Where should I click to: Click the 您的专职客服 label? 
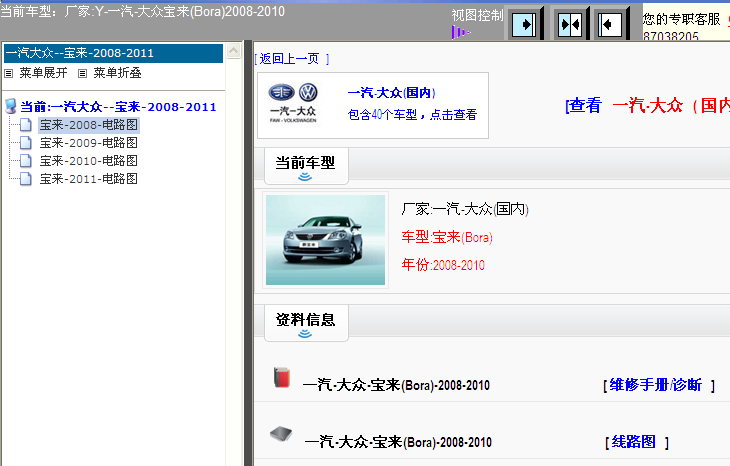click(x=682, y=19)
